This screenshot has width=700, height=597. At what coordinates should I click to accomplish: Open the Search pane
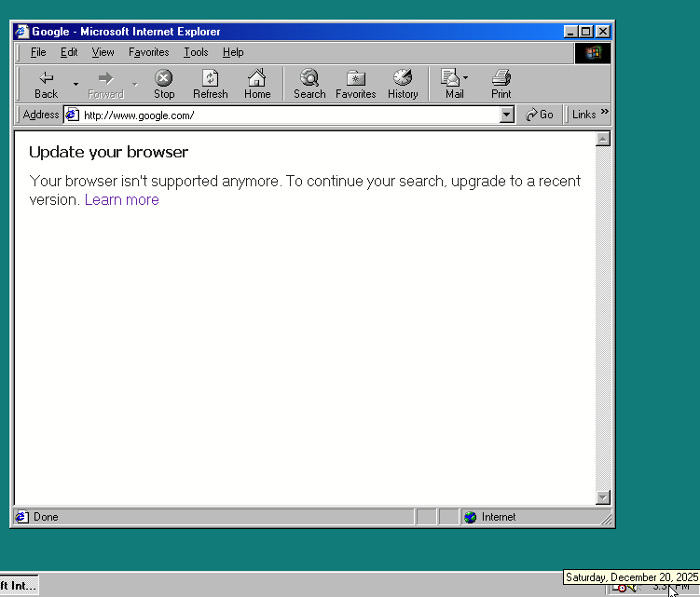tap(309, 79)
